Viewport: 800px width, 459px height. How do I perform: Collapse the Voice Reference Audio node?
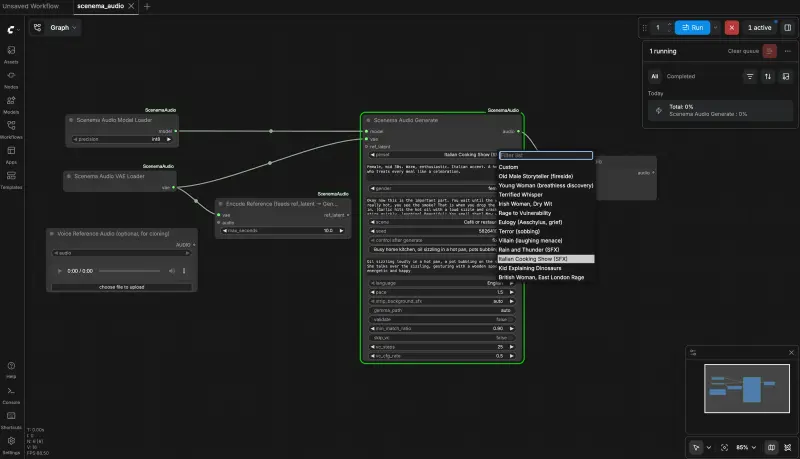52,234
